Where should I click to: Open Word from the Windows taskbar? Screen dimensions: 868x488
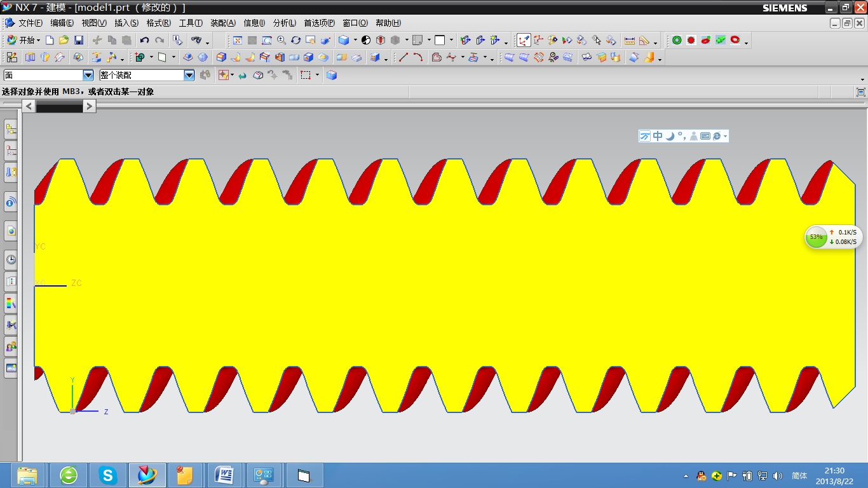click(224, 475)
